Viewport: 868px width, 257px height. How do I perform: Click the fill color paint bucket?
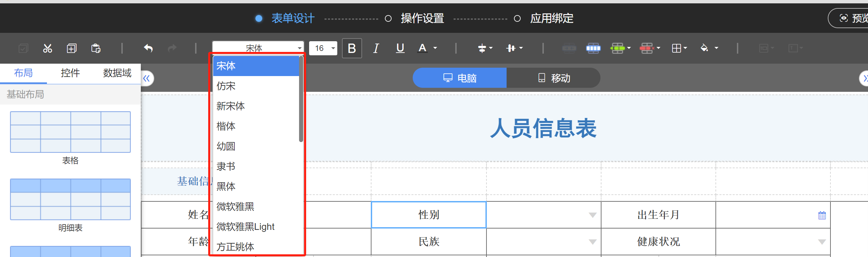pyautogui.click(x=704, y=49)
